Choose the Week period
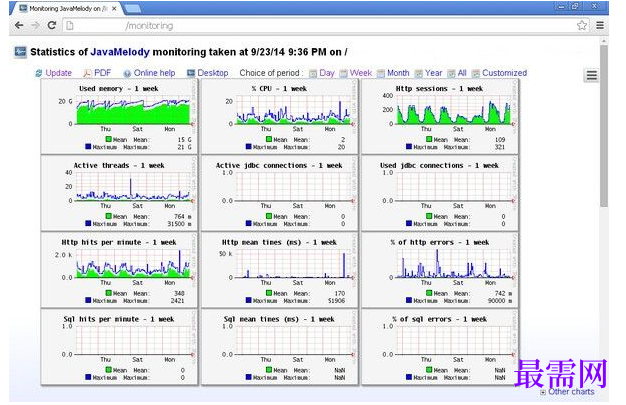 (361, 73)
